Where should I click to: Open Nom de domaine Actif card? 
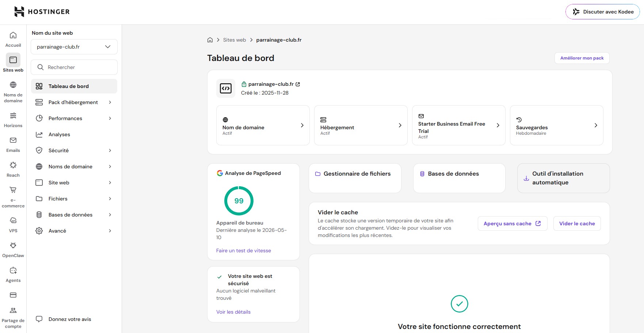tap(263, 125)
